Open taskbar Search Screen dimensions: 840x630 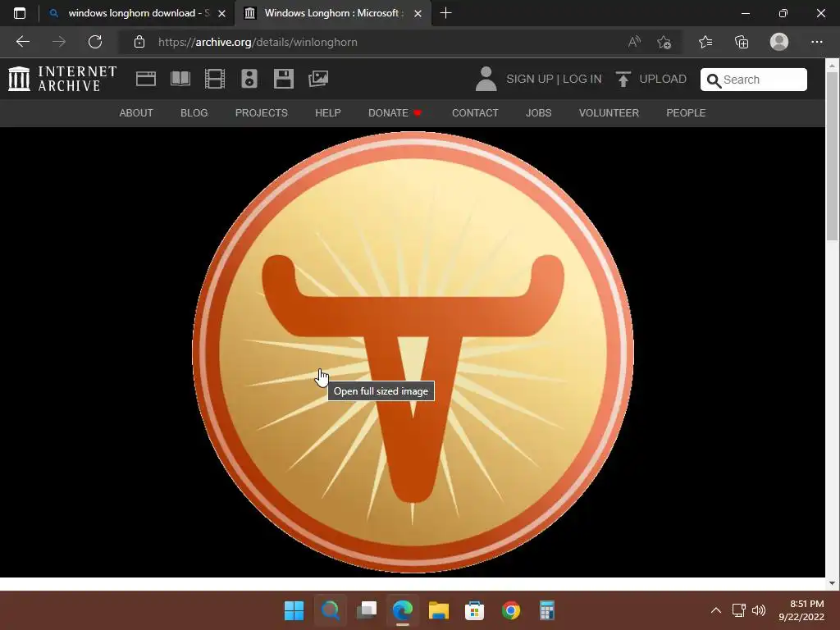pyautogui.click(x=330, y=610)
